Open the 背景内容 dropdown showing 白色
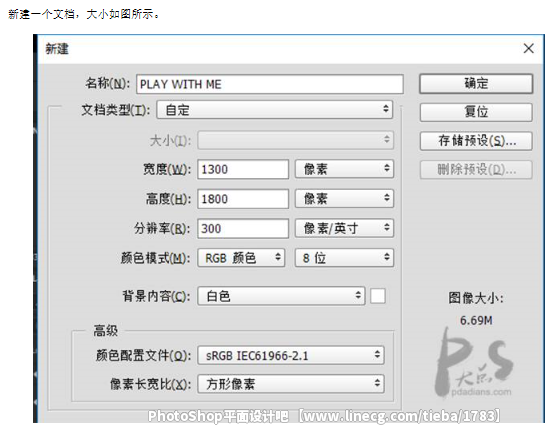The height and width of the screenshot is (435, 556). coord(281,296)
